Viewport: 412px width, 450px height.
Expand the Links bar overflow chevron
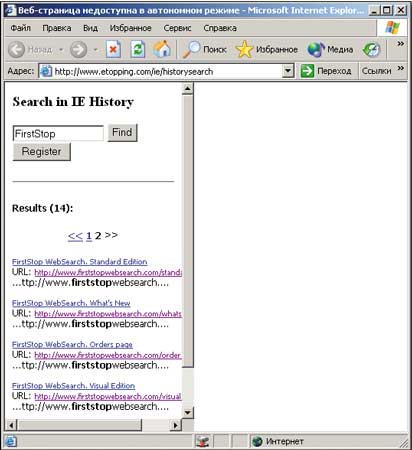(x=401, y=68)
